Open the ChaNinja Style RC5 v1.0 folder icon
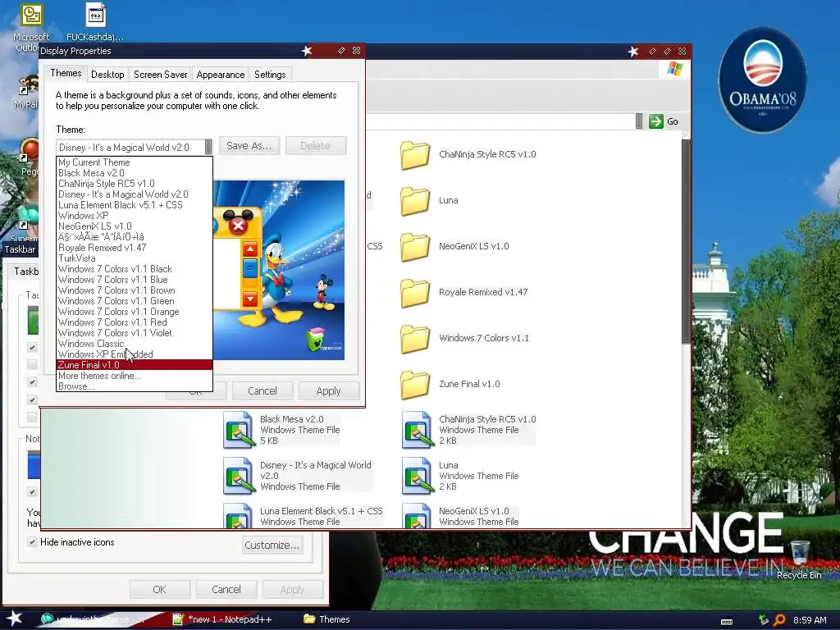This screenshot has width=840, height=630. coord(415,155)
